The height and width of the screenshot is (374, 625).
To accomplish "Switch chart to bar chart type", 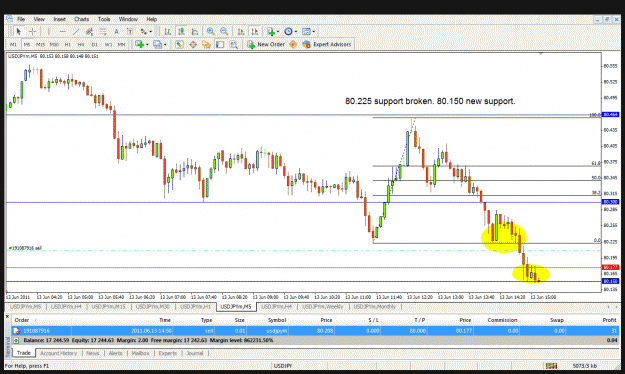I will tap(168, 31).
